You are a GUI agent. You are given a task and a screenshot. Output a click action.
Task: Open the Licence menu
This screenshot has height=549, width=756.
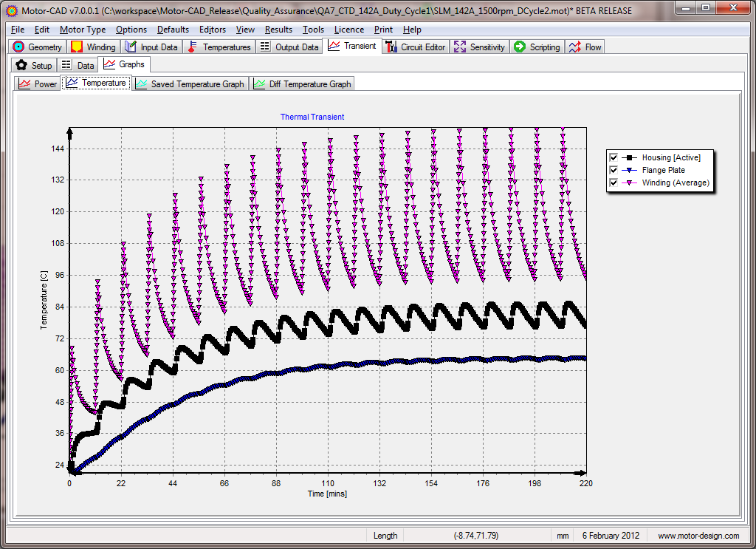349,30
